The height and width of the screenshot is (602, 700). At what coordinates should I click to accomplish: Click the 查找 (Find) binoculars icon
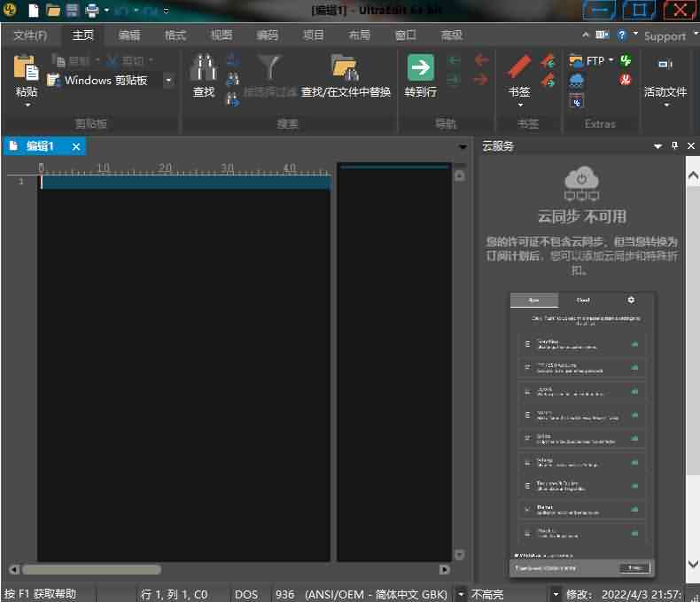[x=204, y=68]
